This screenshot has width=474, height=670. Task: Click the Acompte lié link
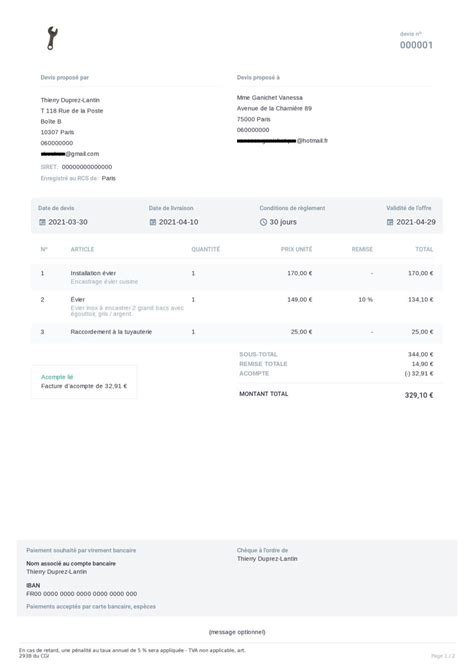(57, 377)
